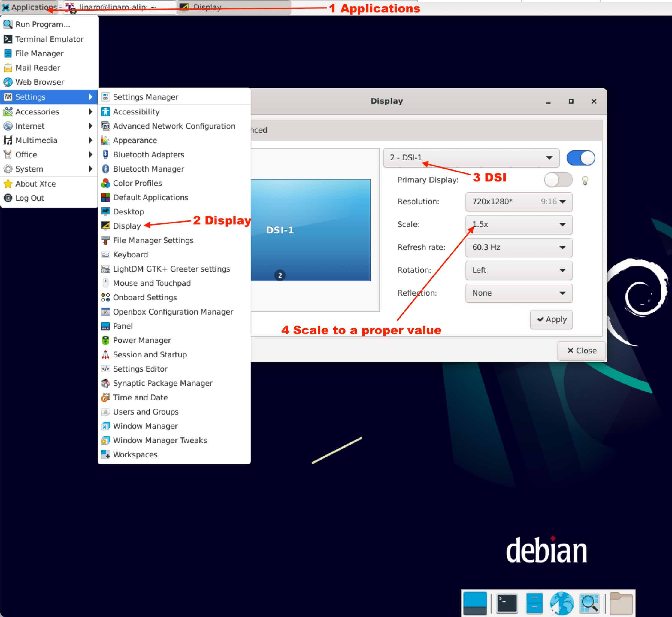Expand the Multimedia submenu
Image resolution: width=672 pixels, height=617 pixels.
coord(49,140)
